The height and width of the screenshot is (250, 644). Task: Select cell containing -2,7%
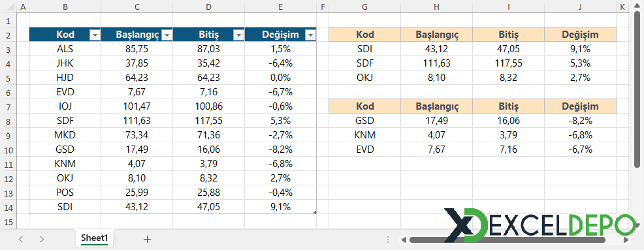[280, 136]
